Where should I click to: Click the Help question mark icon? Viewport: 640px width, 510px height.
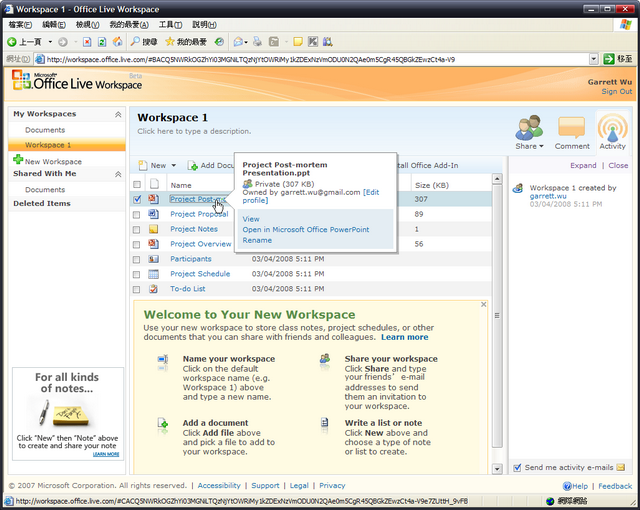coord(567,486)
